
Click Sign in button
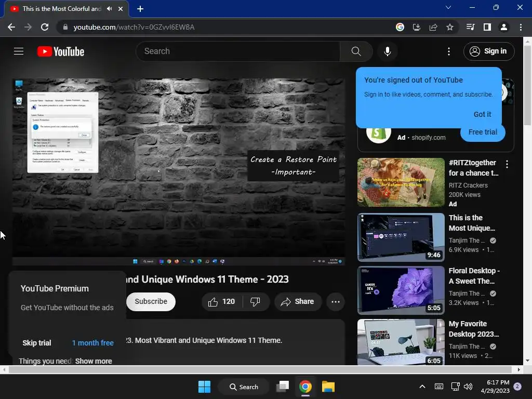click(489, 51)
